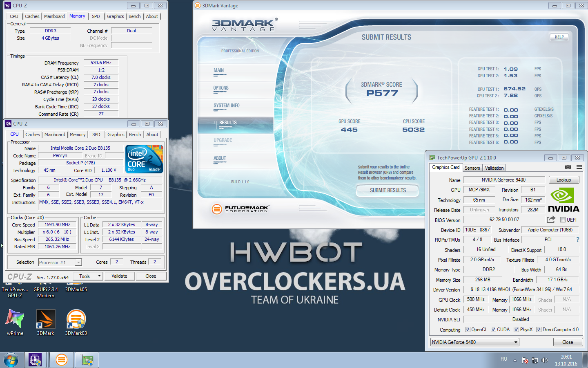Click the 3DMark Vantage title bar icon

tap(198, 5)
